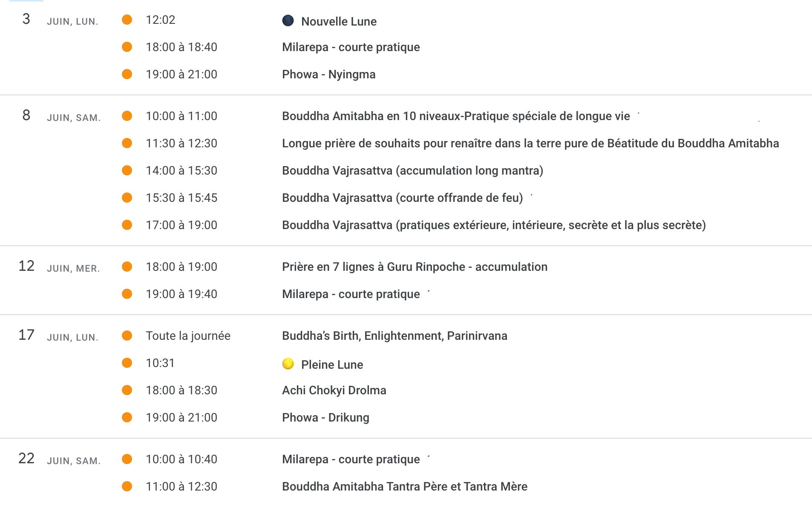The image size is (812, 505).
Task: Select date number 8 for June Saturday
Action: (26, 115)
